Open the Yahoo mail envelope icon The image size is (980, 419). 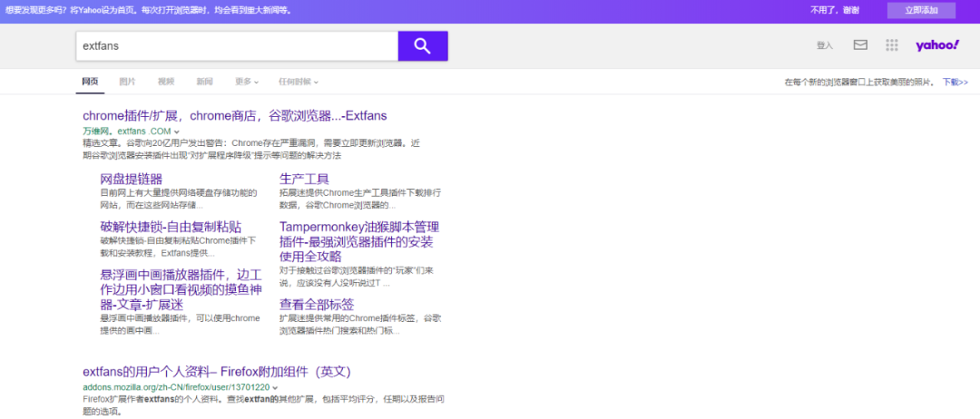[860, 45]
